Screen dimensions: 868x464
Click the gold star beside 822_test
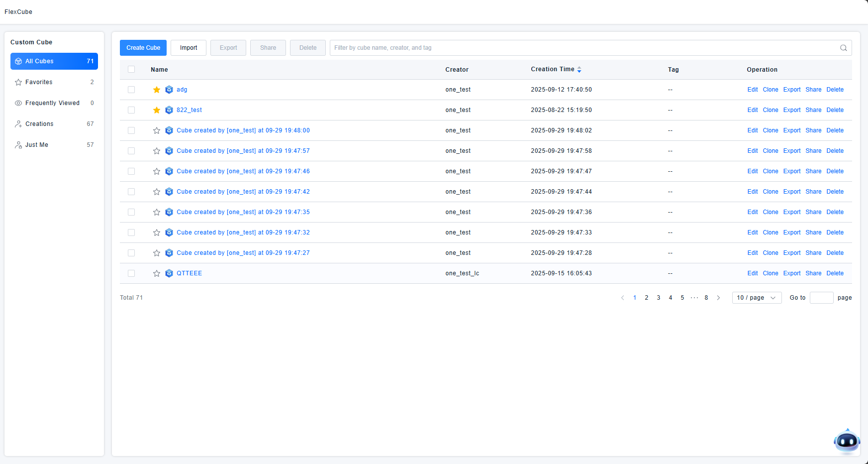tap(157, 110)
